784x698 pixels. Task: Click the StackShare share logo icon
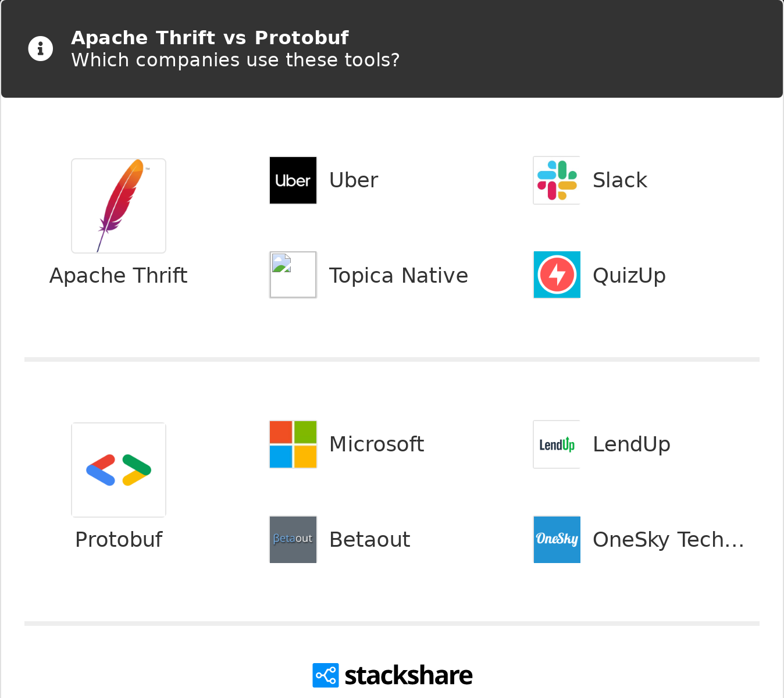[325, 675]
